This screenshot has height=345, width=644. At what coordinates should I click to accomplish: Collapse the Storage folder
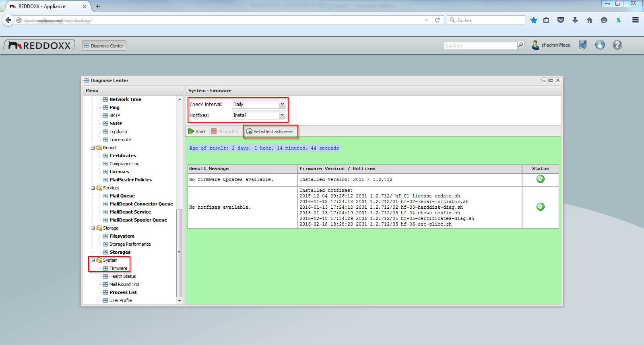click(x=93, y=228)
